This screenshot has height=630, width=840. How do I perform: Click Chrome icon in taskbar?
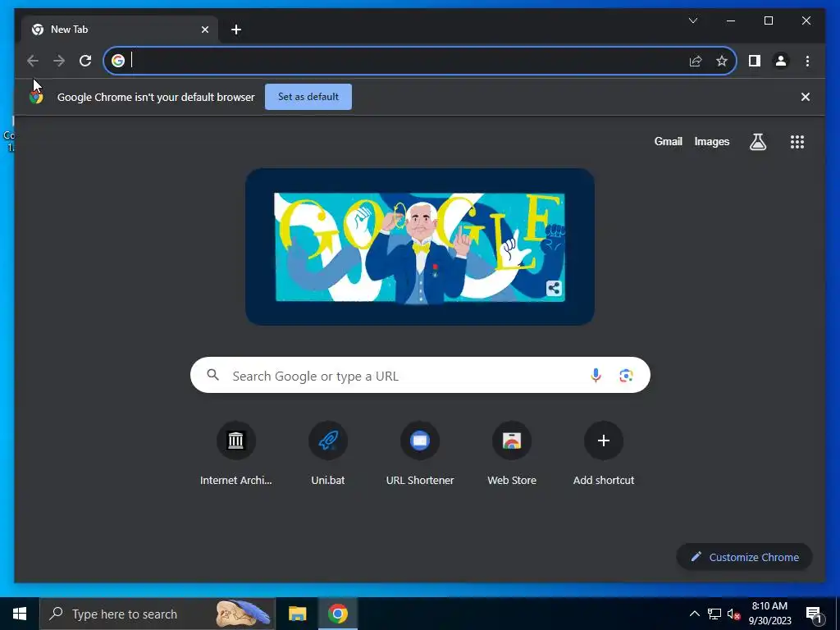tap(337, 614)
